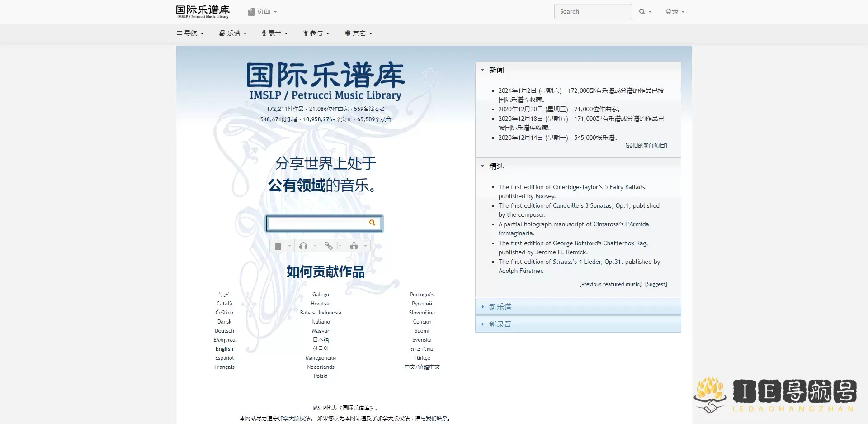Click the page icon beside 页面 in the header
The height and width of the screenshot is (424, 868).
tap(250, 11)
